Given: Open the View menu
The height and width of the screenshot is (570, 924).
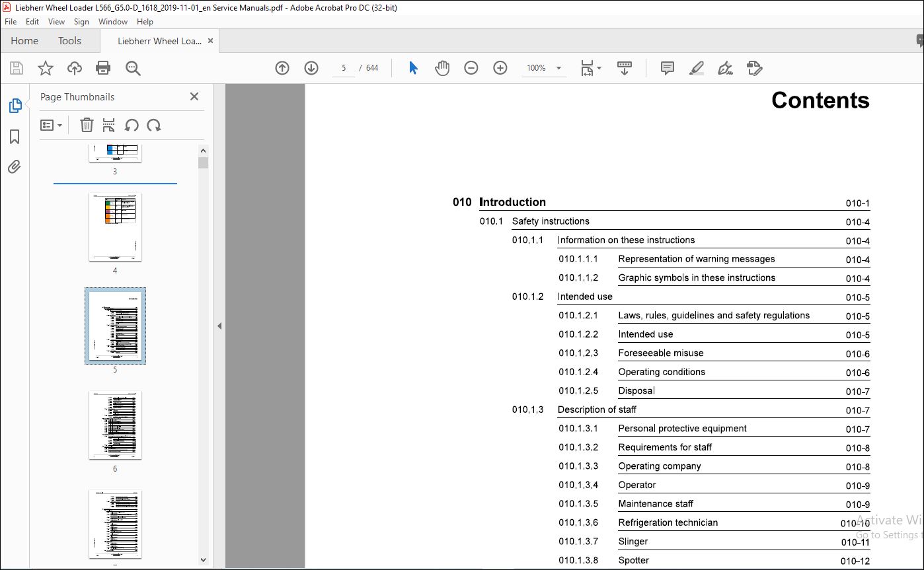Looking at the screenshot, I should 57,22.
